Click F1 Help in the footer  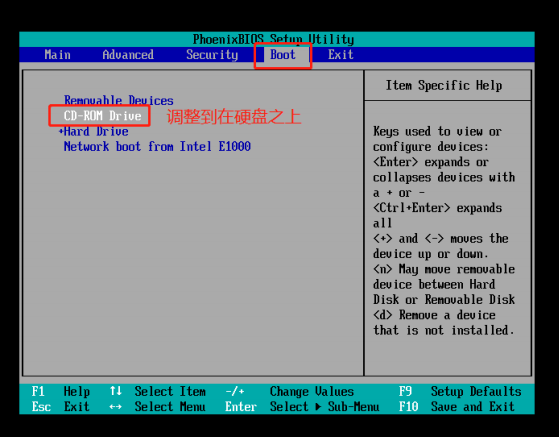[x=61, y=391]
